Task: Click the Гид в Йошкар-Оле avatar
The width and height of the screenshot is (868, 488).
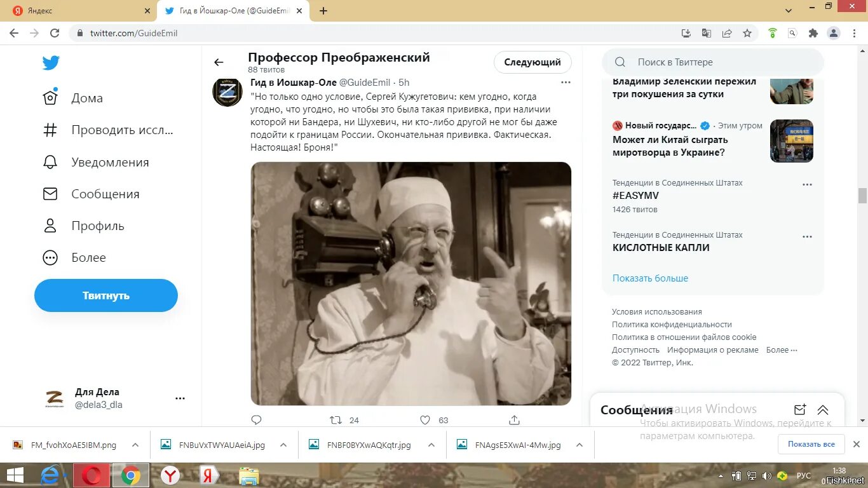Action: [x=227, y=91]
